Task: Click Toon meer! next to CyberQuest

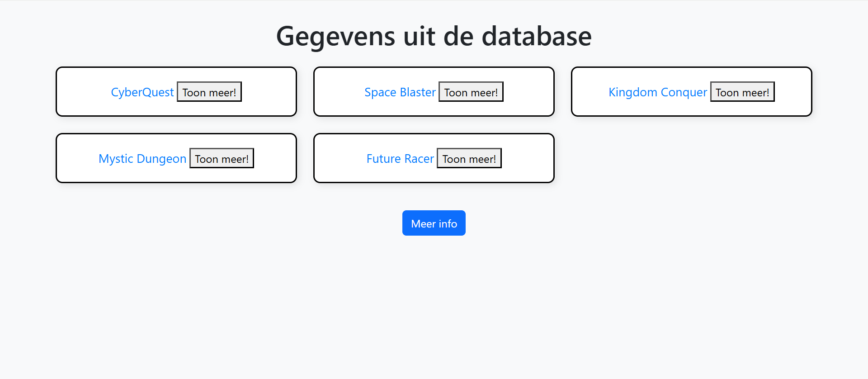Action: 209,91
